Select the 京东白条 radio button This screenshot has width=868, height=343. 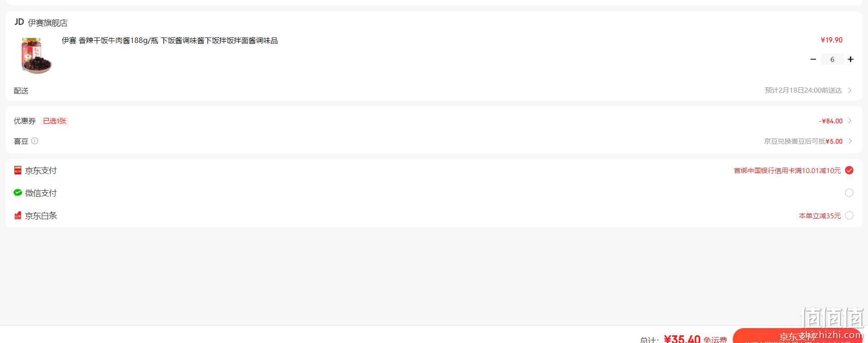tap(849, 216)
